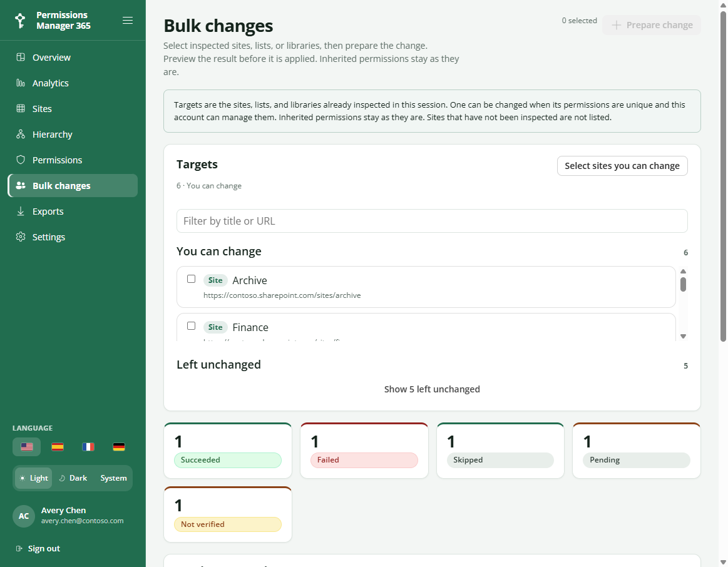This screenshot has height=567, width=728.
Task: Click the Site badge beside Finance
Action: [x=215, y=327]
